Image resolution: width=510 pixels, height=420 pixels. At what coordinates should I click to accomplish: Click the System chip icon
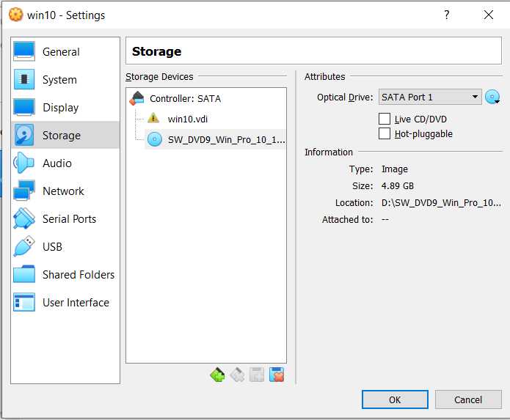click(24, 79)
